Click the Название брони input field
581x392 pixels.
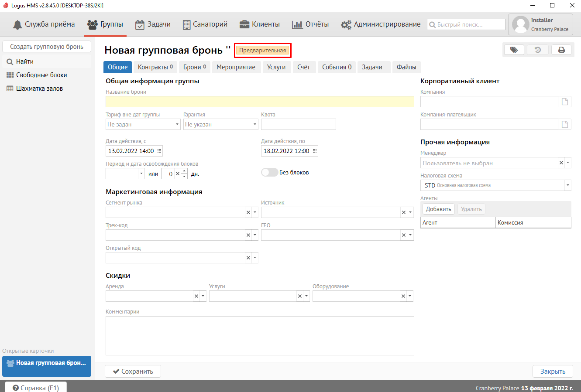[x=259, y=102]
